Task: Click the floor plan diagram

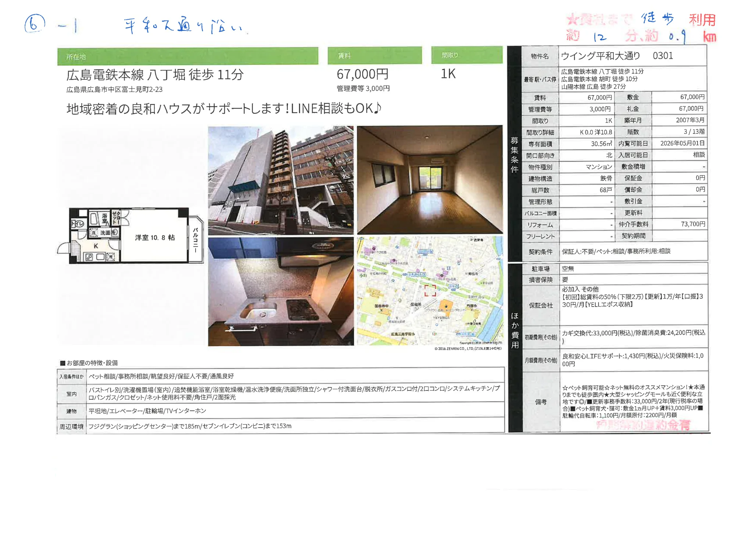Action: click(131, 235)
